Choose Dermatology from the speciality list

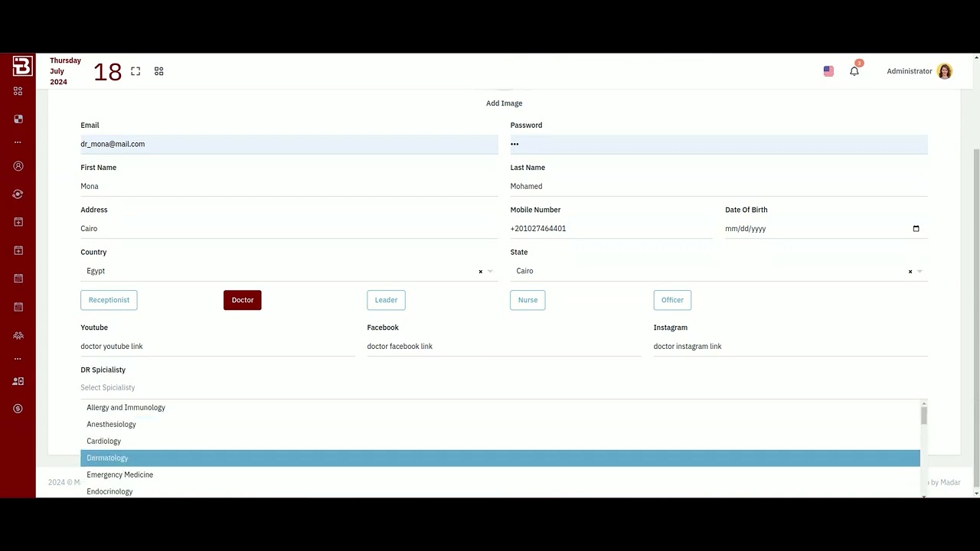coord(500,458)
